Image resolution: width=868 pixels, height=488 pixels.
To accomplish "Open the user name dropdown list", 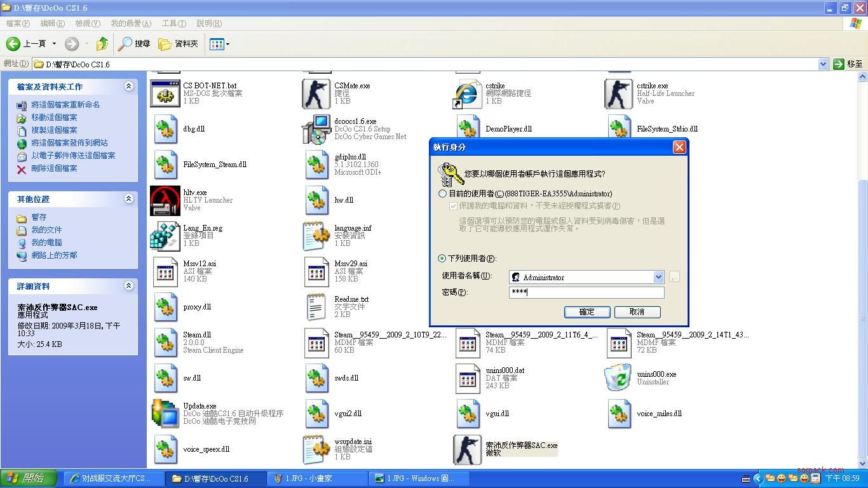I will 658,277.
